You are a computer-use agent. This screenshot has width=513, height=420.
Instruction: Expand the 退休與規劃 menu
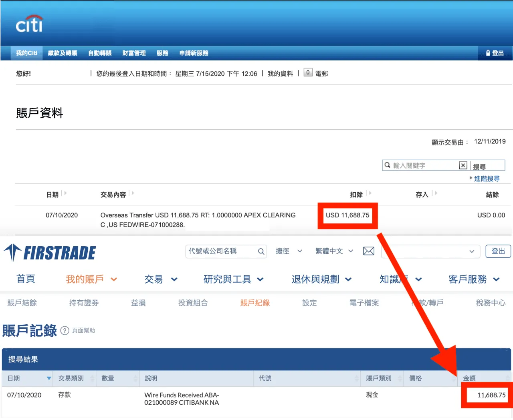(321, 279)
